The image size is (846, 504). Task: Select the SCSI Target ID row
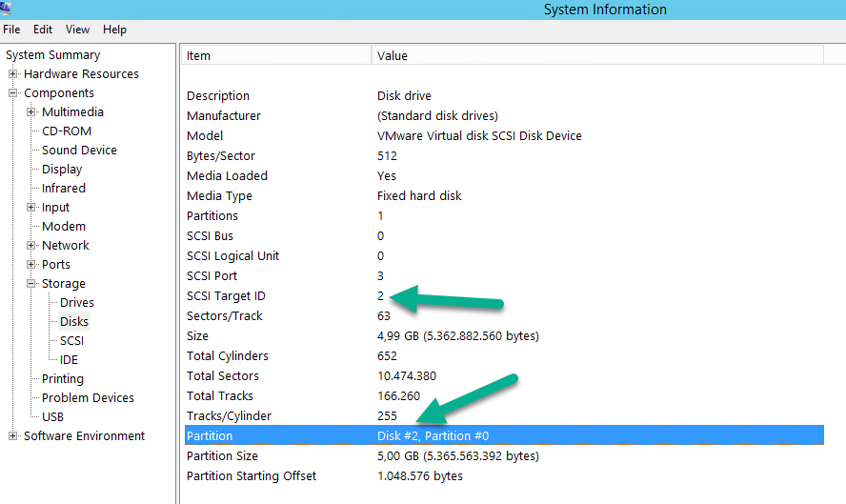click(x=229, y=296)
